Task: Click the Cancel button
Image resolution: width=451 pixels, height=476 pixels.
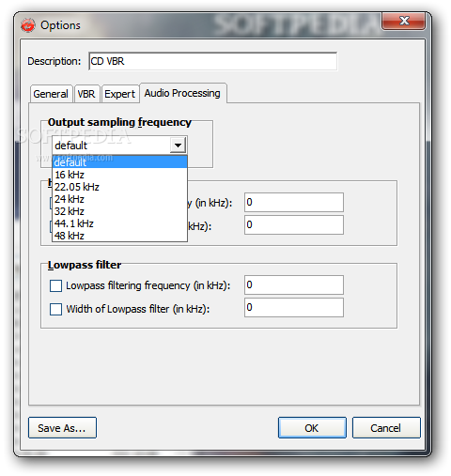Action: (x=386, y=428)
